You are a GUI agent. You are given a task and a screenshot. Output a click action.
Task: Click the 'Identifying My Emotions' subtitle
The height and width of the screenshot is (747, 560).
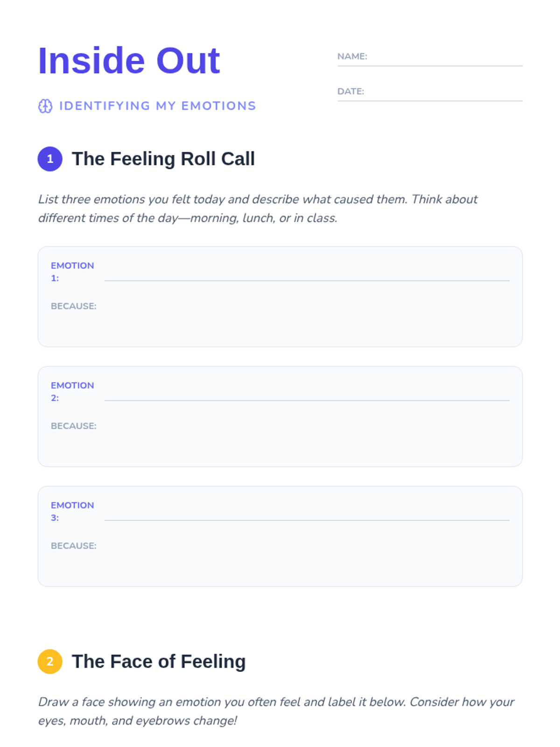click(158, 106)
